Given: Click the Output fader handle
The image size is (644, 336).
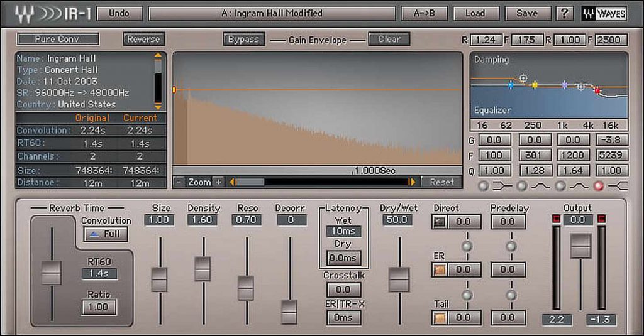Looking at the screenshot, I should coord(579,246).
